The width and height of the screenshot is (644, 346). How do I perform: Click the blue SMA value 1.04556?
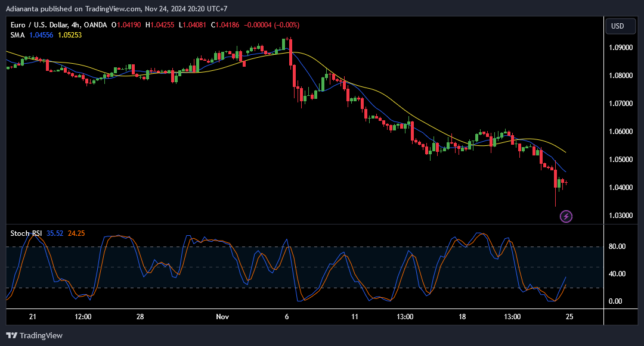[41, 35]
